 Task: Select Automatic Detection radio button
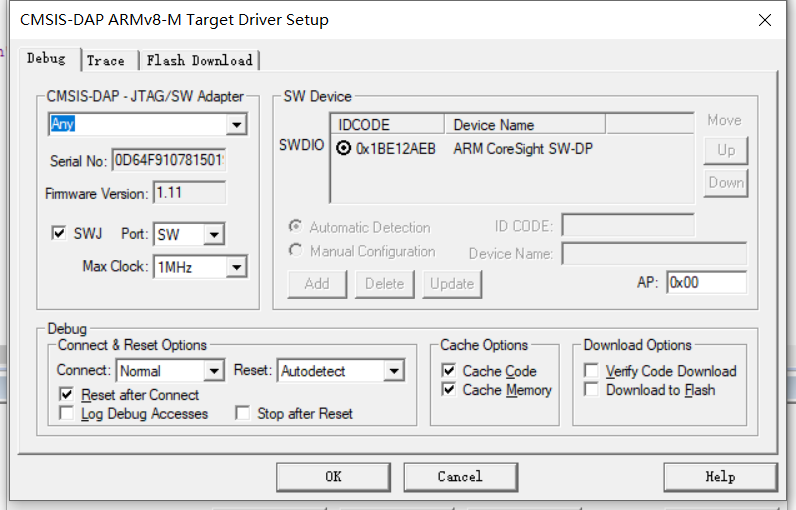tap(295, 226)
